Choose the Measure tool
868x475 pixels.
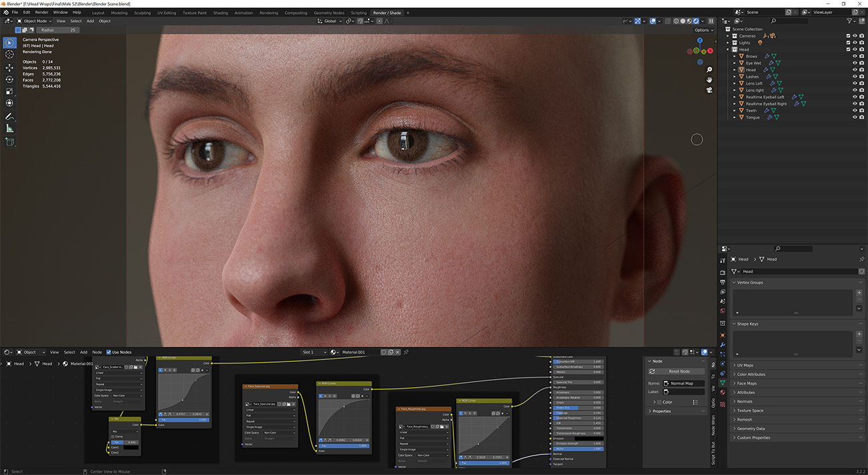(9, 129)
